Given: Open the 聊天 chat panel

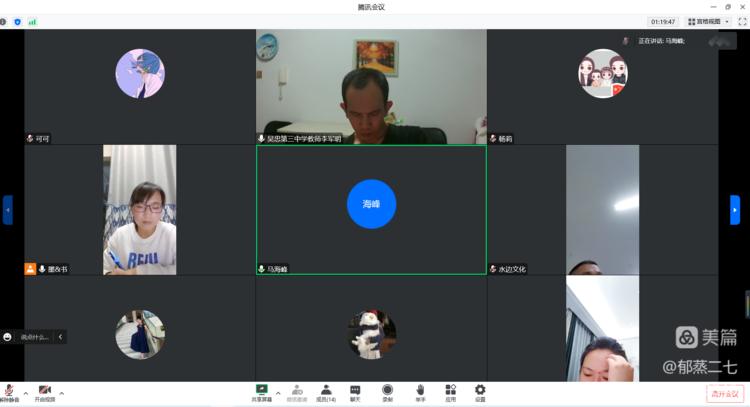Looking at the screenshot, I should [355, 391].
